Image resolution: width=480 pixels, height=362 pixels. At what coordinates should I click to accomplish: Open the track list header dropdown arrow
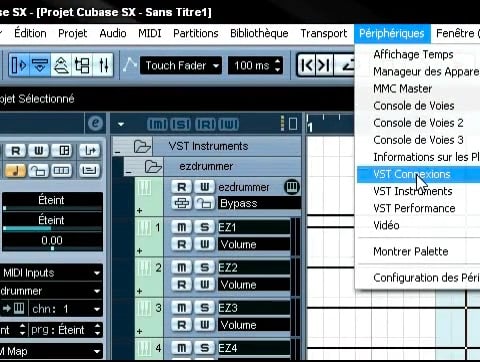pos(121,124)
